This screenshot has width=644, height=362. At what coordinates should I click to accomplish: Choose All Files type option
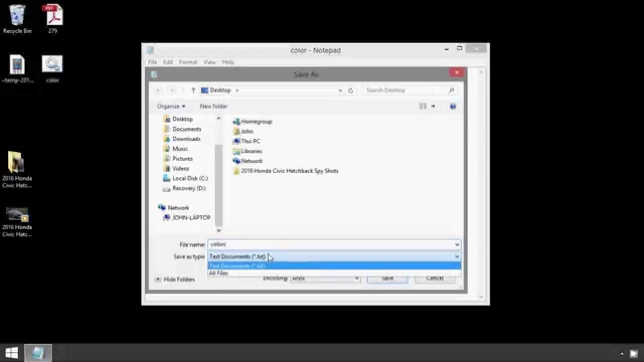click(x=334, y=273)
